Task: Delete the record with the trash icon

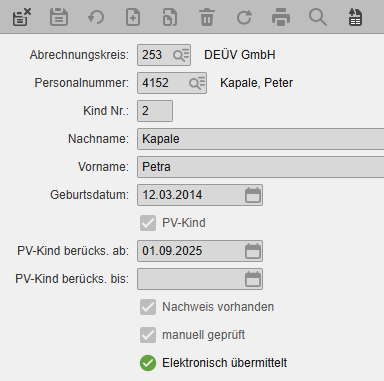Action: point(207,17)
